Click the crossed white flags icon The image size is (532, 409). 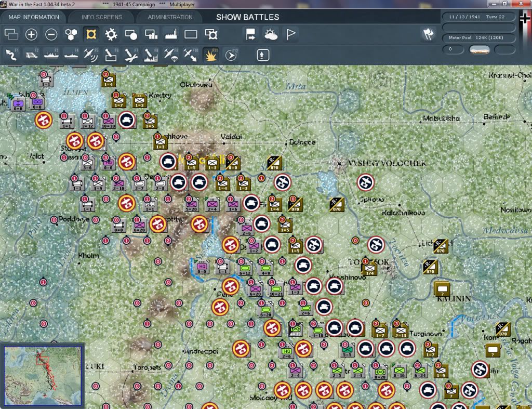tap(429, 34)
